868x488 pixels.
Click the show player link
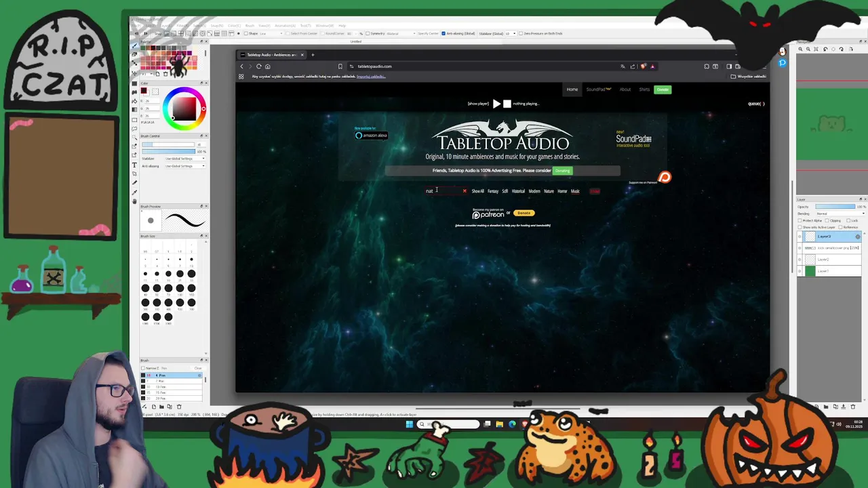tap(478, 104)
